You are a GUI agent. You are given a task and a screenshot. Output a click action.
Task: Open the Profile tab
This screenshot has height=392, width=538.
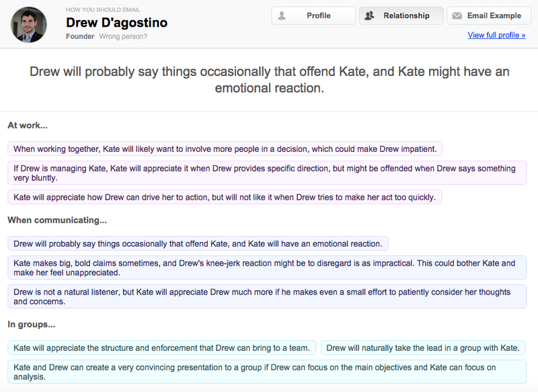(x=313, y=15)
